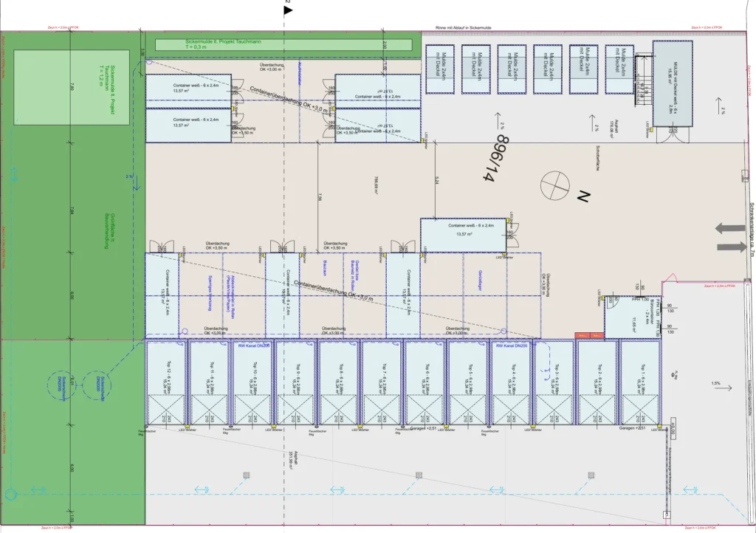Select the 'MULDE mit Deckel weiß' container label
This screenshot has height=533, width=756.
[x=673, y=87]
